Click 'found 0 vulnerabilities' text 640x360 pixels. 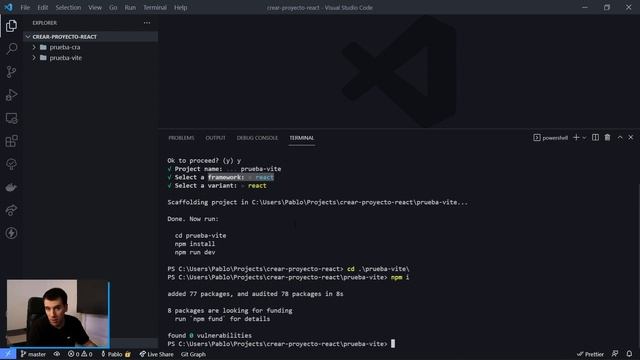209,336
